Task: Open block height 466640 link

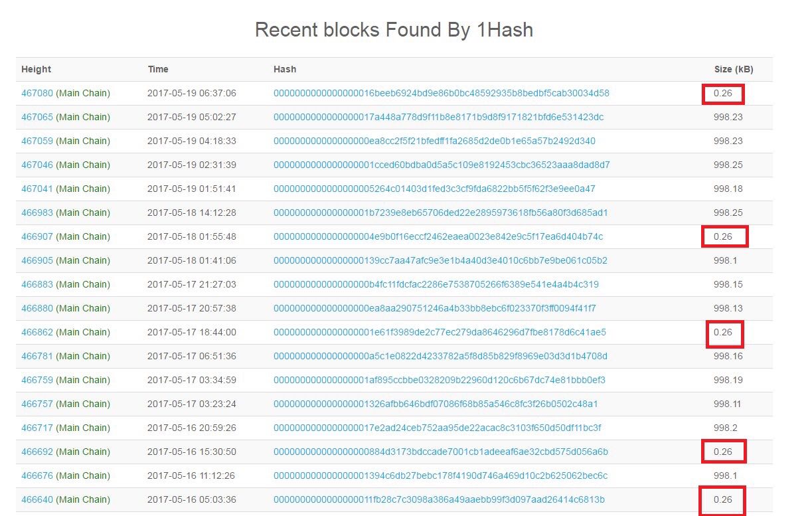Action: 37,499
